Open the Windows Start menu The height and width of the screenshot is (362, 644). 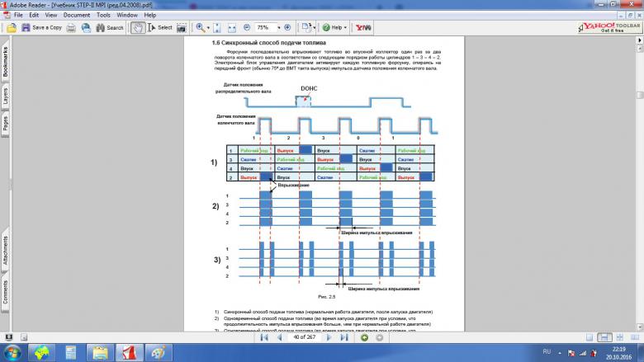[12, 353]
